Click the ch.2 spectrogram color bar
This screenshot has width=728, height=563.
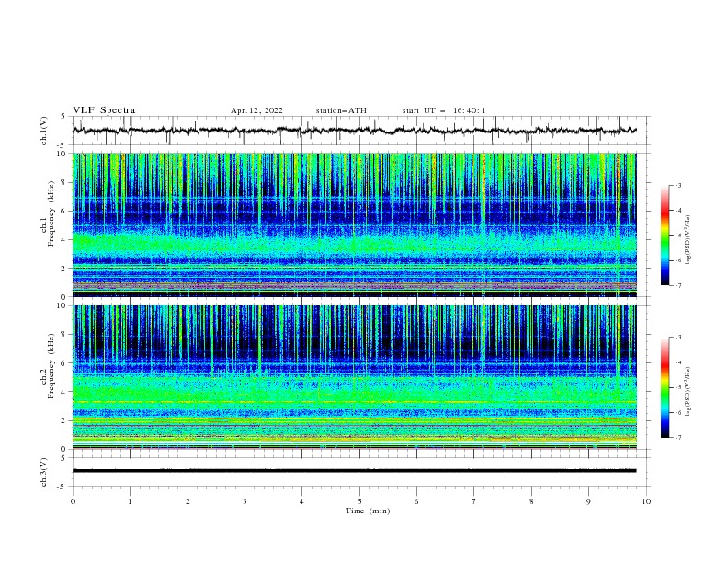tap(665, 387)
